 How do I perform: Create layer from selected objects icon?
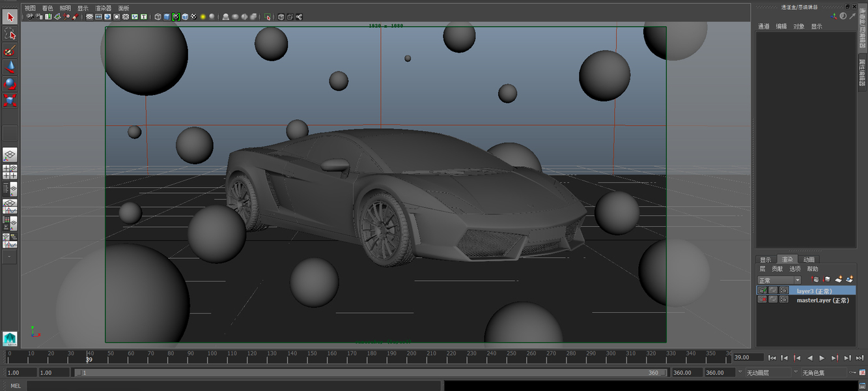pyautogui.click(x=850, y=280)
